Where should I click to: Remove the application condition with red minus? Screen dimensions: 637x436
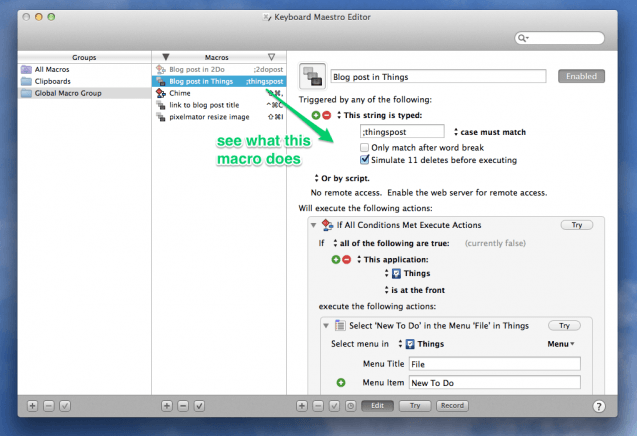[347, 259]
